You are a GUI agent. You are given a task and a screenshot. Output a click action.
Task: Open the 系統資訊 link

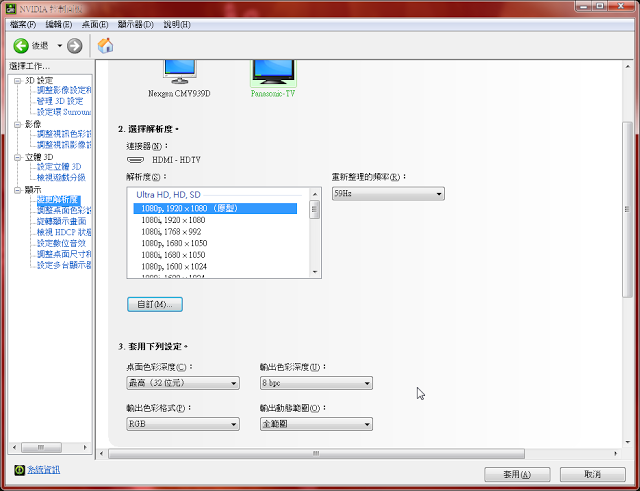43,470
